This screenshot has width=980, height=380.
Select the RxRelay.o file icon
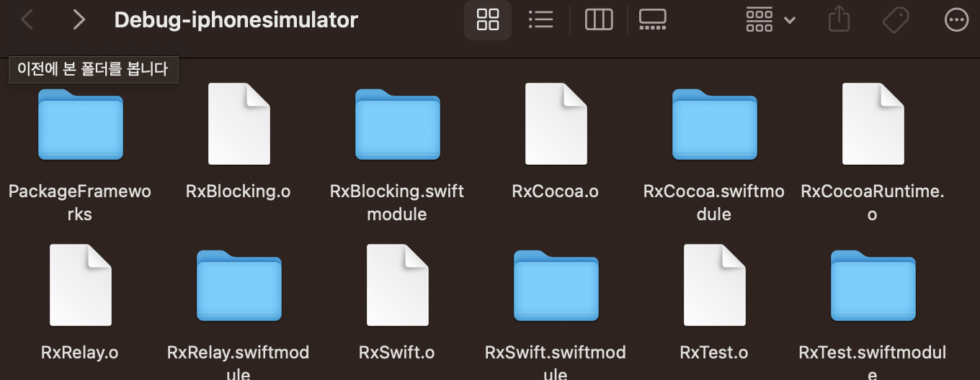click(80, 285)
